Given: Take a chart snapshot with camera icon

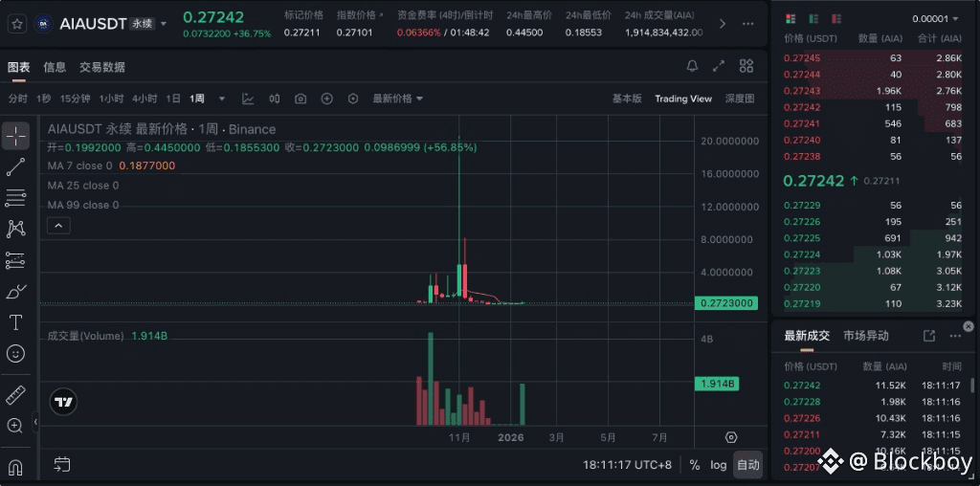Looking at the screenshot, I should click(x=301, y=99).
